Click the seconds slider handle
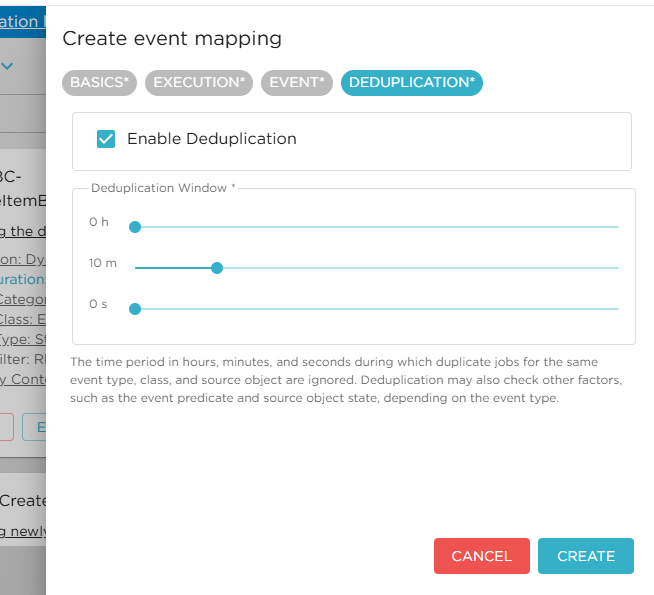This screenshot has width=654, height=595. pos(135,309)
